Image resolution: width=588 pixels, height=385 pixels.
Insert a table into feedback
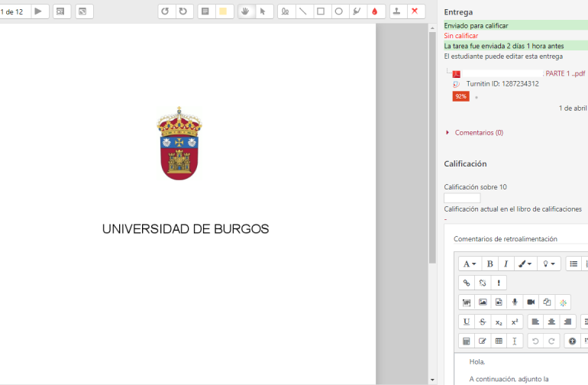(499, 341)
